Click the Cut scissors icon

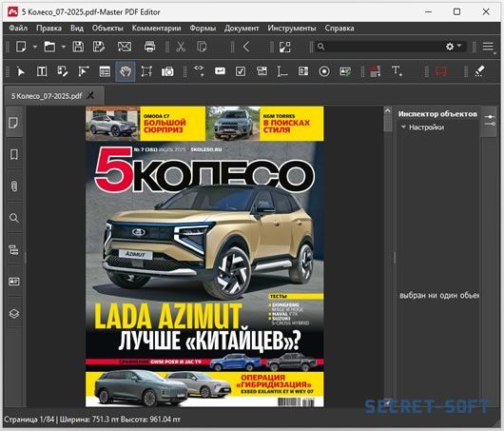coord(181,47)
